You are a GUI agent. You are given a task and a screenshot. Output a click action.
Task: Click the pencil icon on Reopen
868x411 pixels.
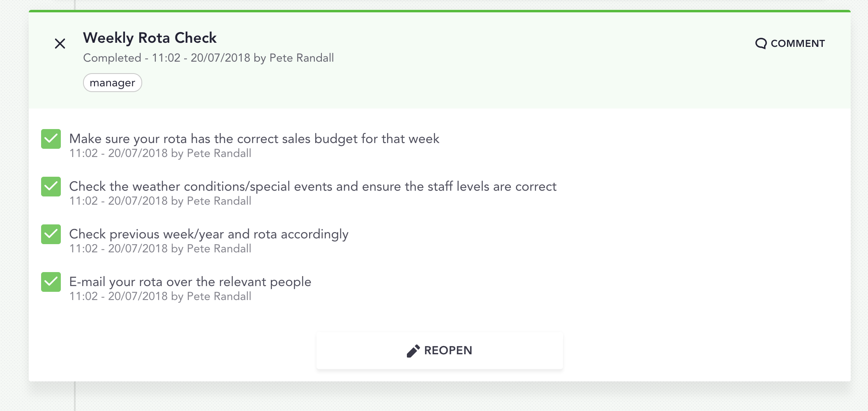(413, 351)
